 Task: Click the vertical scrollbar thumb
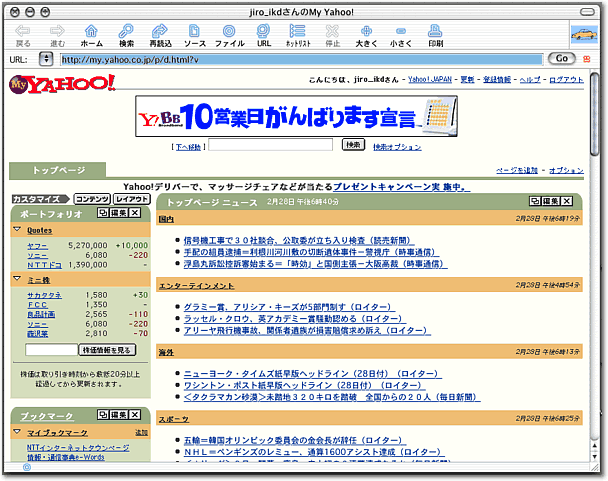594,114
